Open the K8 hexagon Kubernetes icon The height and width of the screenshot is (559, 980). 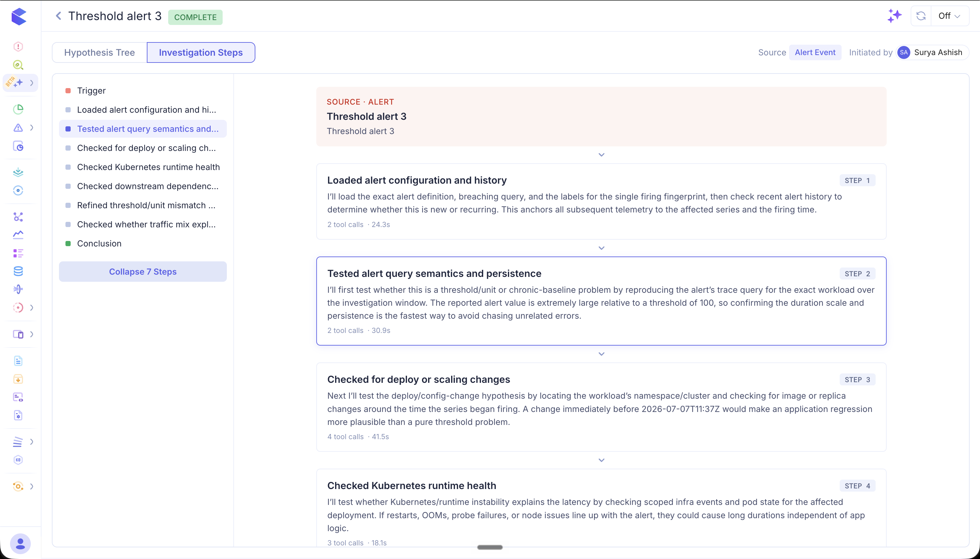point(18,460)
